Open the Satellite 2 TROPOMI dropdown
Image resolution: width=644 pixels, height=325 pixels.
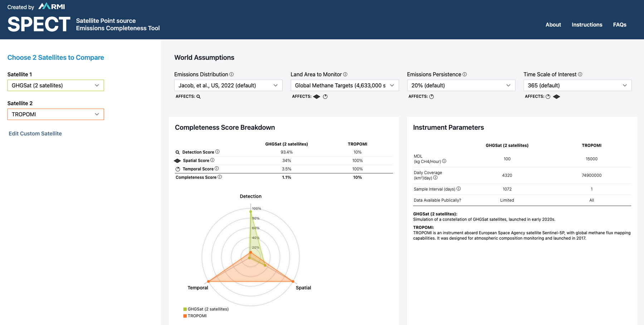point(55,114)
